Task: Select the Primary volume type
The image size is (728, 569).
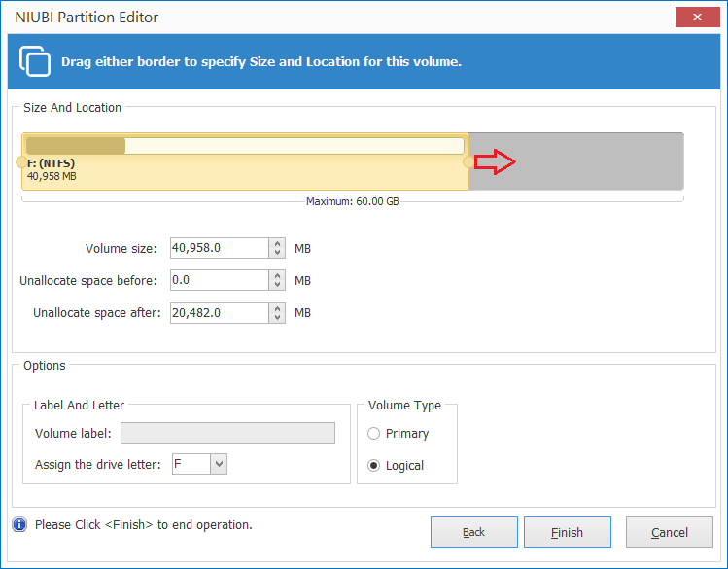Action: 374,434
